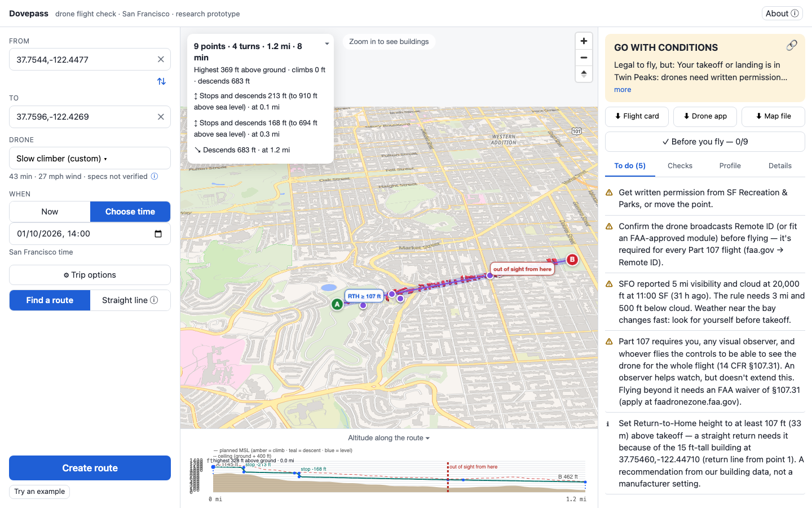Image resolution: width=812 pixels, height=508 pixels.
Task: Click destination marker B on map
Action: (x=572, y=260)
